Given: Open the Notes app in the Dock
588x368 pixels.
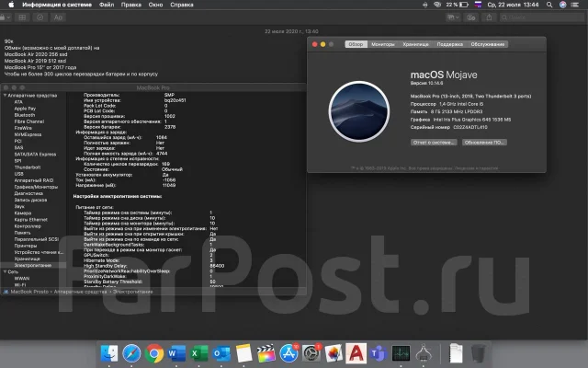Looking at the screenshot, I should pos(243,353).
